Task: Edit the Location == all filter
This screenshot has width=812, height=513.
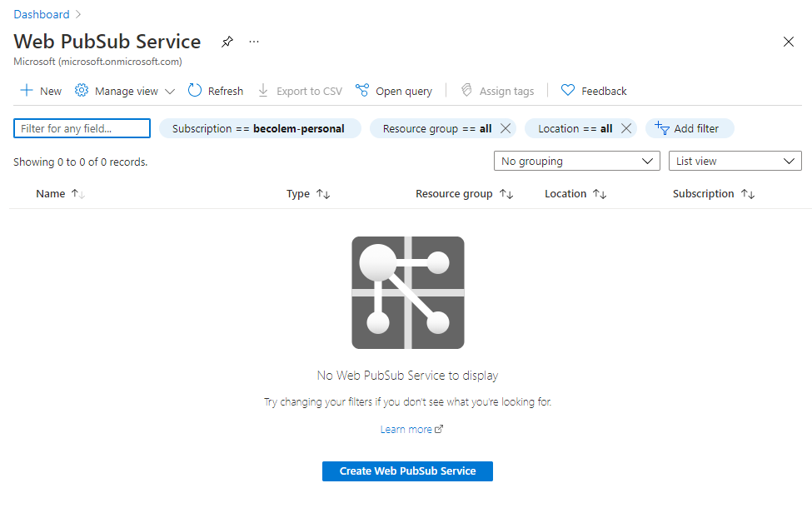Action: click(575, 128)
